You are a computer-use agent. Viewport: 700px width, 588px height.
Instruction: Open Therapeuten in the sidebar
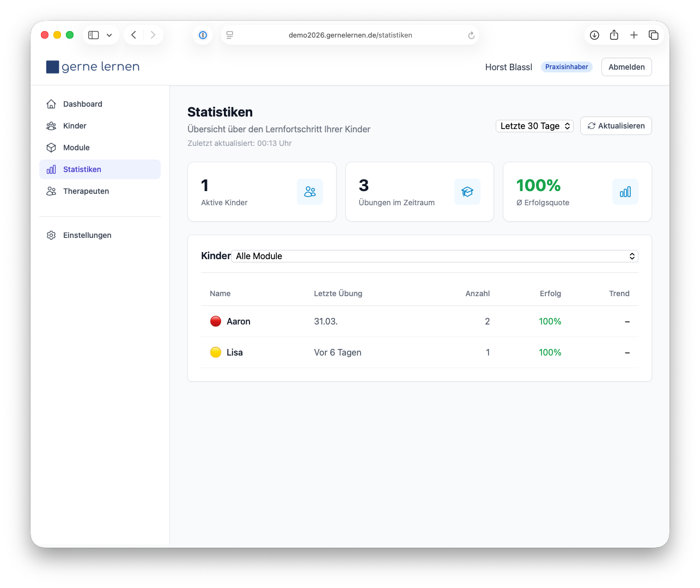(100, 191)
